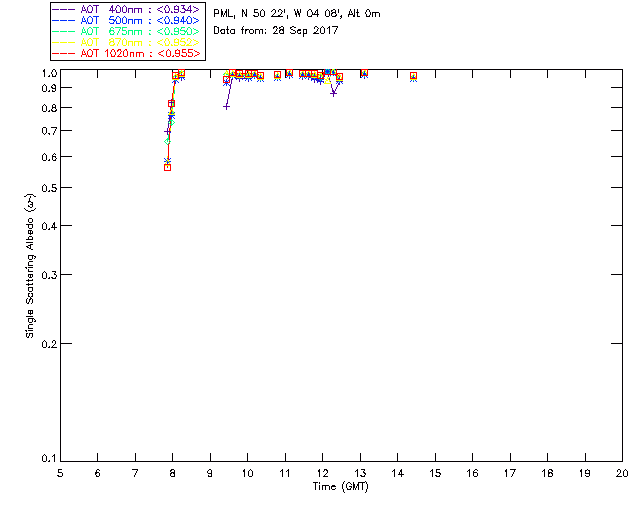Select the data point cluster near 13 GMT
The width and height of the screenshot is (640, 512).
pos(364,74)
